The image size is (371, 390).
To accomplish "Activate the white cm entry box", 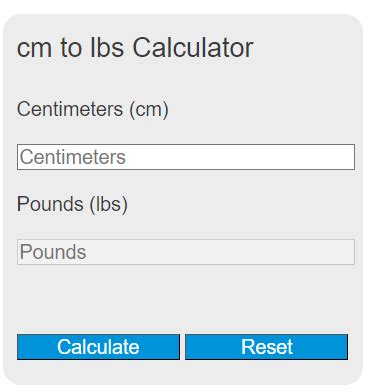I will point(186,157).
